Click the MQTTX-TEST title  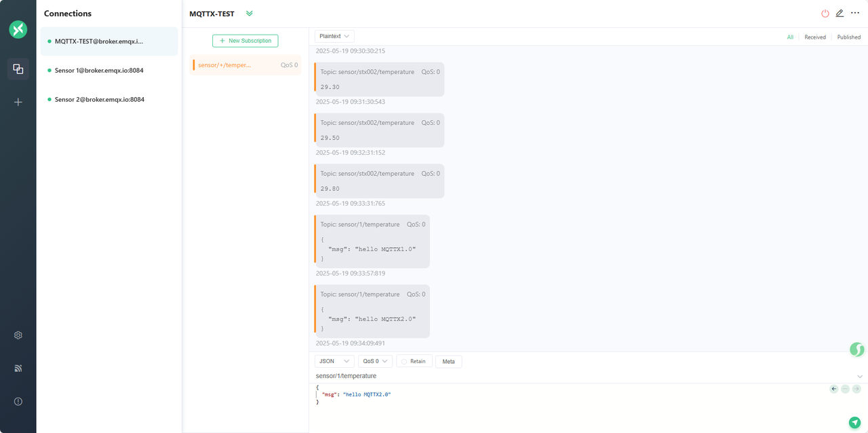(212, 14)
